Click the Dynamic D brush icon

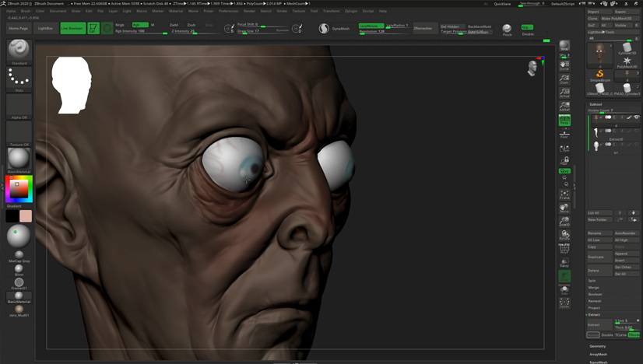[x=297, y=28]
